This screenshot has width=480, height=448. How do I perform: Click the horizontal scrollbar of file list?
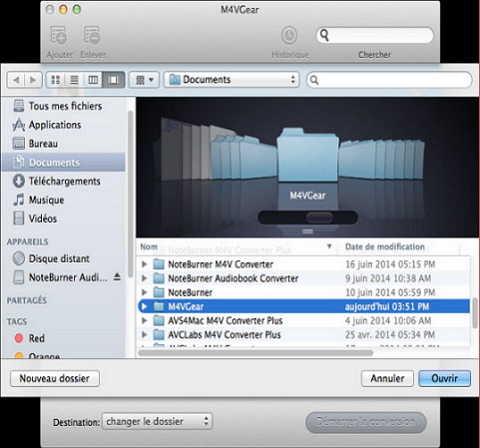[256, 353]
